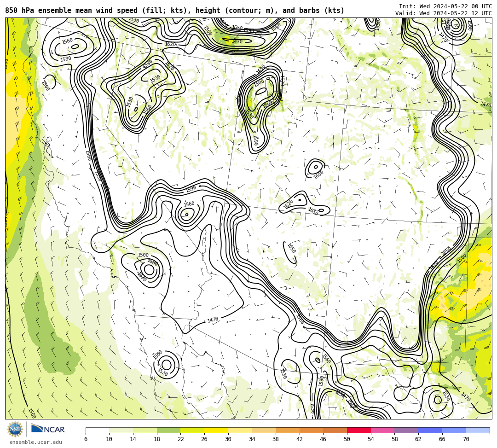The image size is (497, 448).
Task: Pick the orange 38–42 kts legend swatch
Action: pos(288,430)
